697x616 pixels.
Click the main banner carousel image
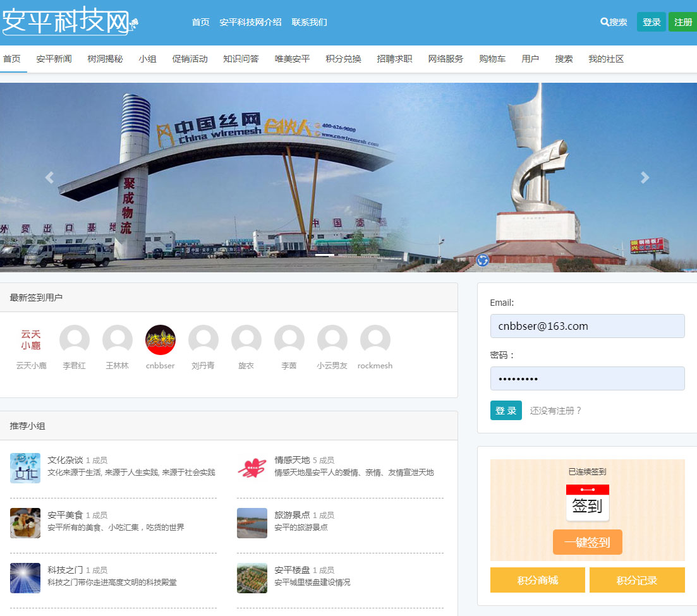click(x=349, y=178)
